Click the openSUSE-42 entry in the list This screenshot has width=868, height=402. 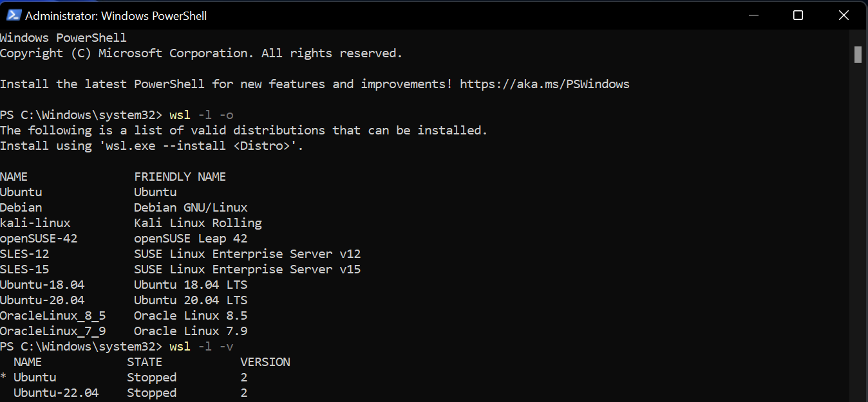[39, 239]
